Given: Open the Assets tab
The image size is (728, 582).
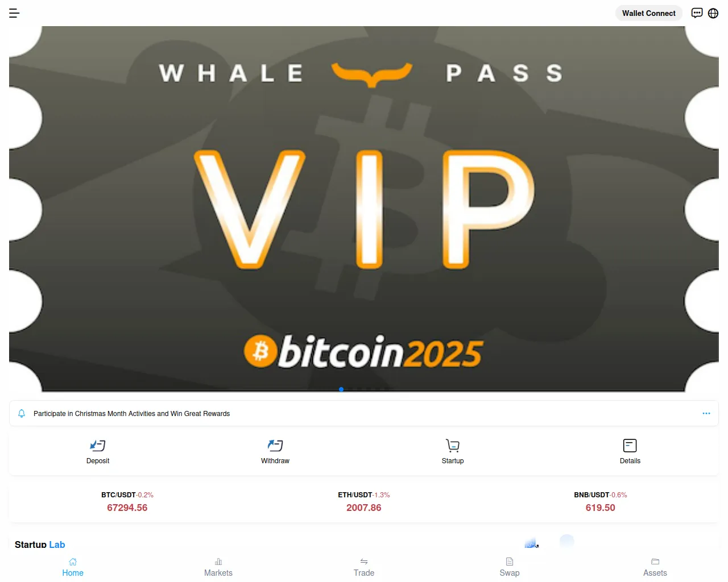Looking at the screenshot, I should coord(655,567).
